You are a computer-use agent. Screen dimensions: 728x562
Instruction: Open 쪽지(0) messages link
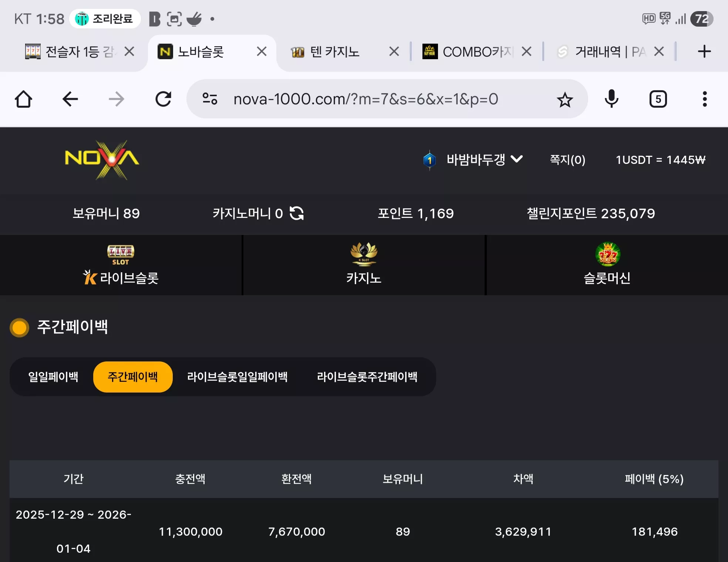pos(567,160)
